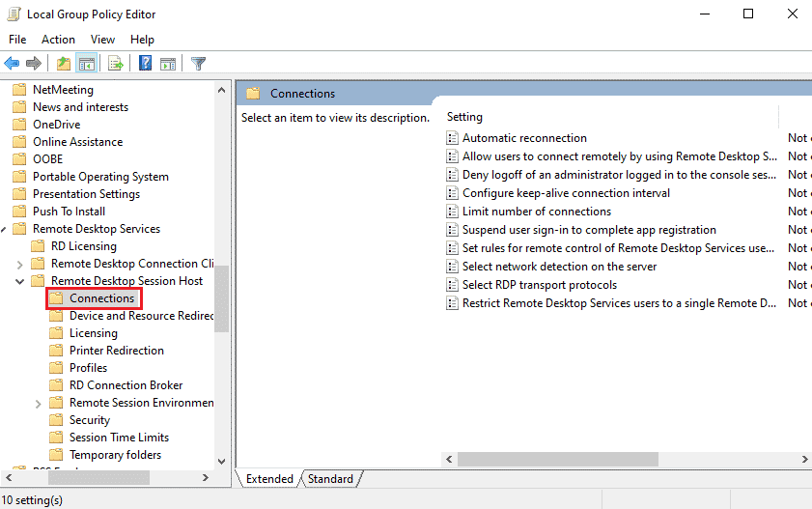Click tree pane scroll down arrow
812x509 pixels.
pyautogui.click(x=222, y=462)
